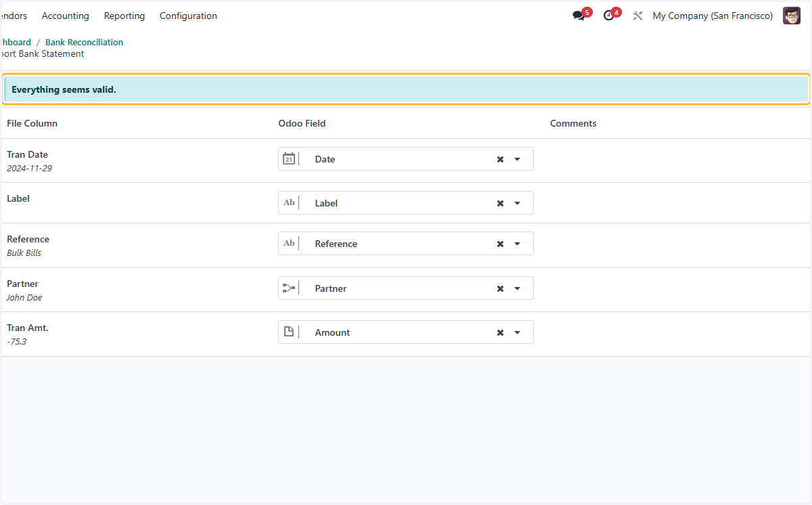Clear the Label field mapping
812x505 pixels.
coord(500,203)
